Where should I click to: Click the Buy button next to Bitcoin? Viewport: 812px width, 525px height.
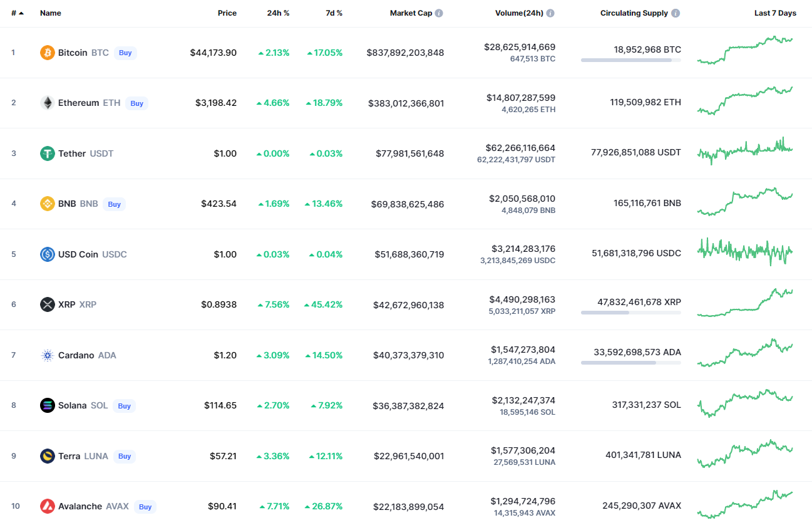(125, 53)
